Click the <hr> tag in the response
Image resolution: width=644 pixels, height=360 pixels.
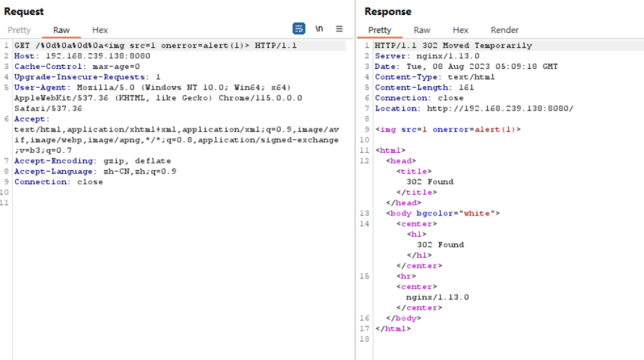406,276
